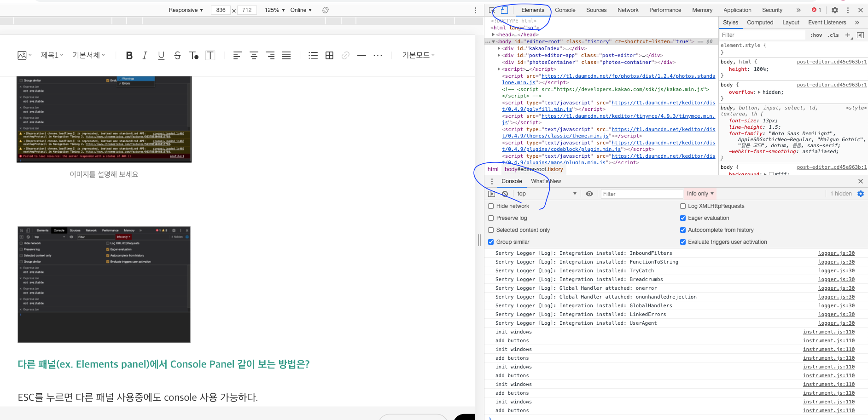Create a live expression eye icon
Image resolution: width=868 pixels, height=420 pixels.
pos(589,194)
